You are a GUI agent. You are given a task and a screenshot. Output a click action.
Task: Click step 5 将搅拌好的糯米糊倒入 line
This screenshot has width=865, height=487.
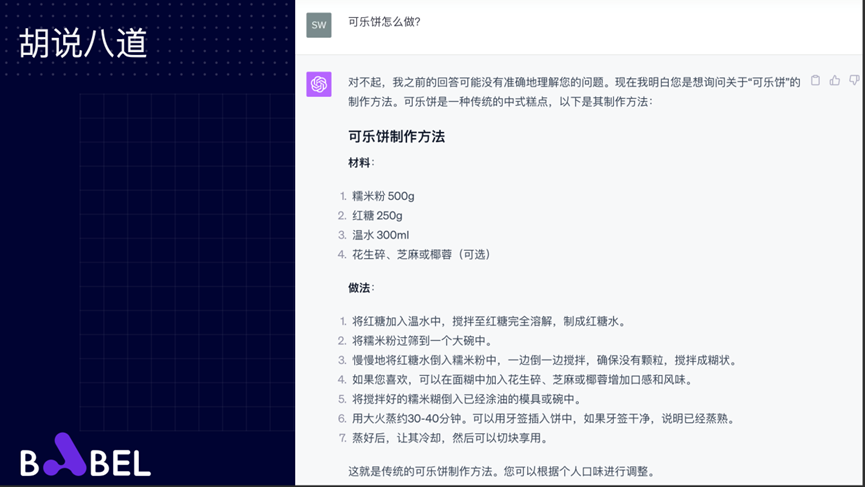pyautogui.click(x=467, y=399)
